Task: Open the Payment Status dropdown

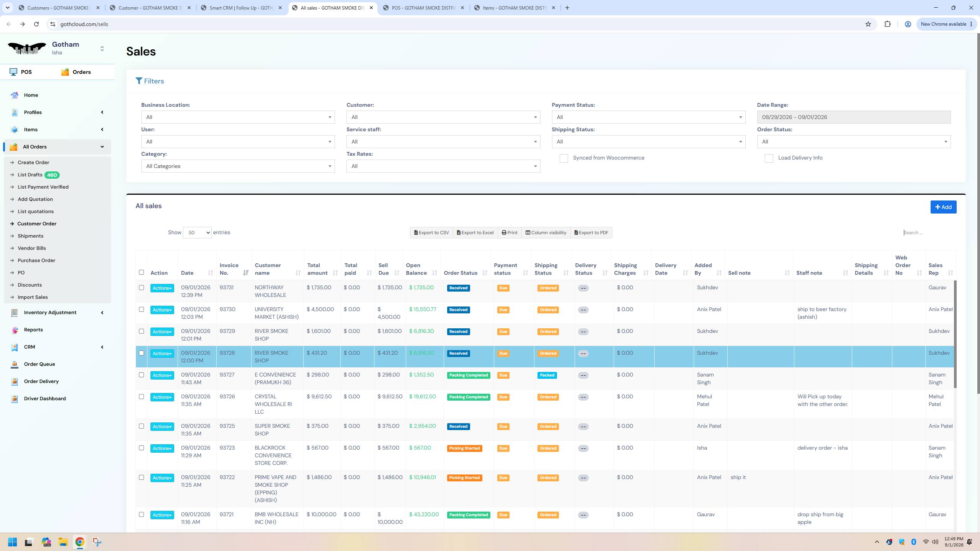Action: 648,117
